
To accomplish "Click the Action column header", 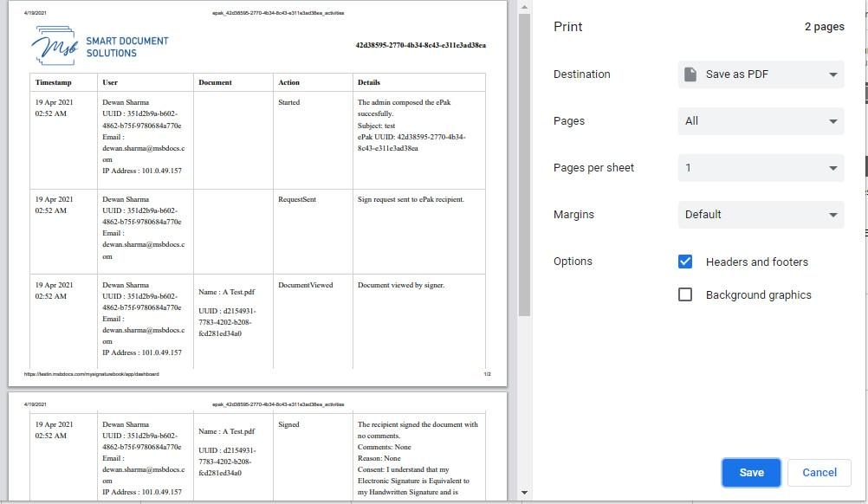I will [289, 82].
